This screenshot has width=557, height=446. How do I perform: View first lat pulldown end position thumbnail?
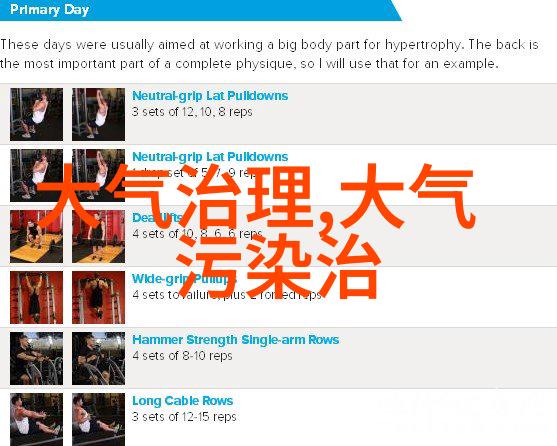tap(98, 114)
